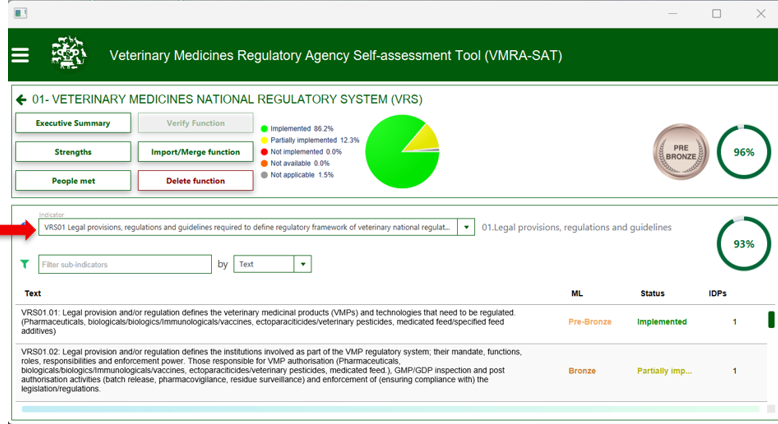The width and height of the screenshot is (778, 424).
Task: Click 01.Legal provisions, regulations and guidelines label
Action: tap(577, 228)
